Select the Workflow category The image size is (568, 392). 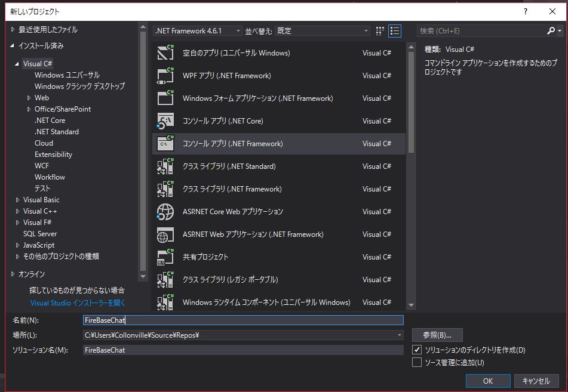click(50, 177)
